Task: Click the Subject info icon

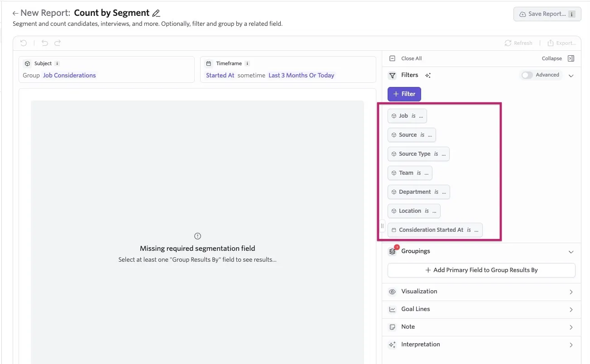Action: tap(57, 63)
